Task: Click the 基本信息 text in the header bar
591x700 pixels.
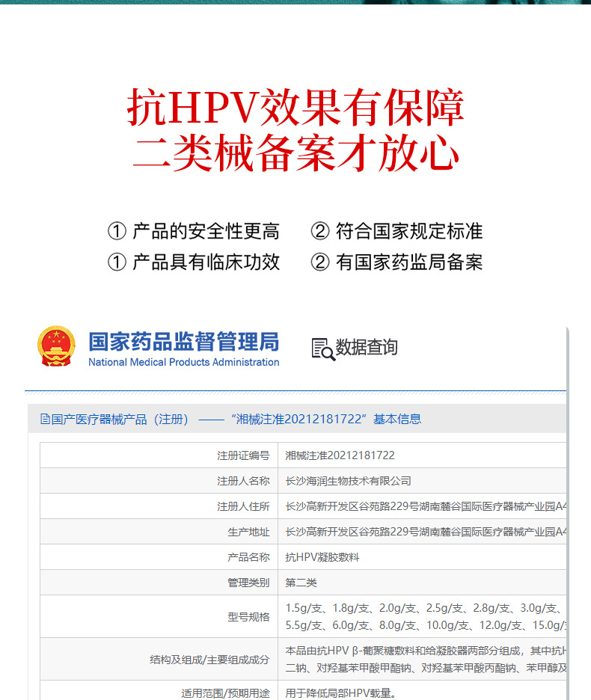Action: click(x=397, y=420)
